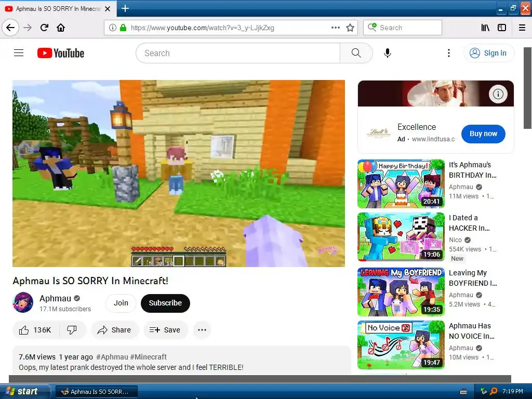Screen dimensions: 532x399
Task: Share the video
Action: tap(114, 330)
